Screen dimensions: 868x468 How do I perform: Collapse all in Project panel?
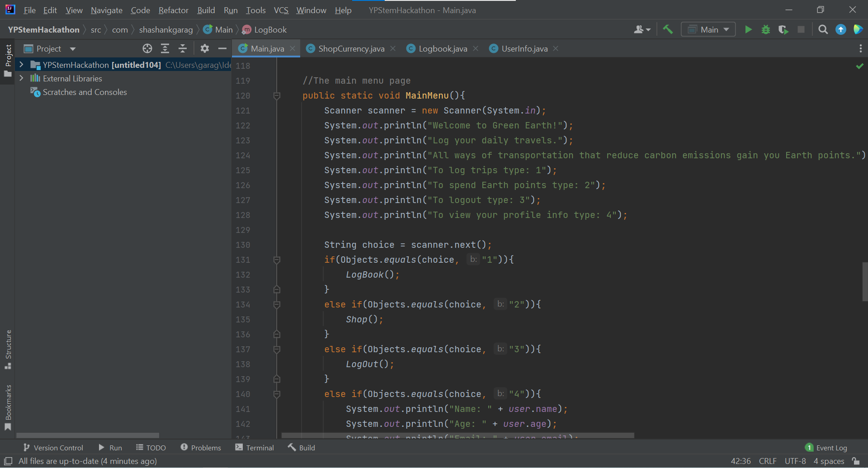[x=183, y=49]
